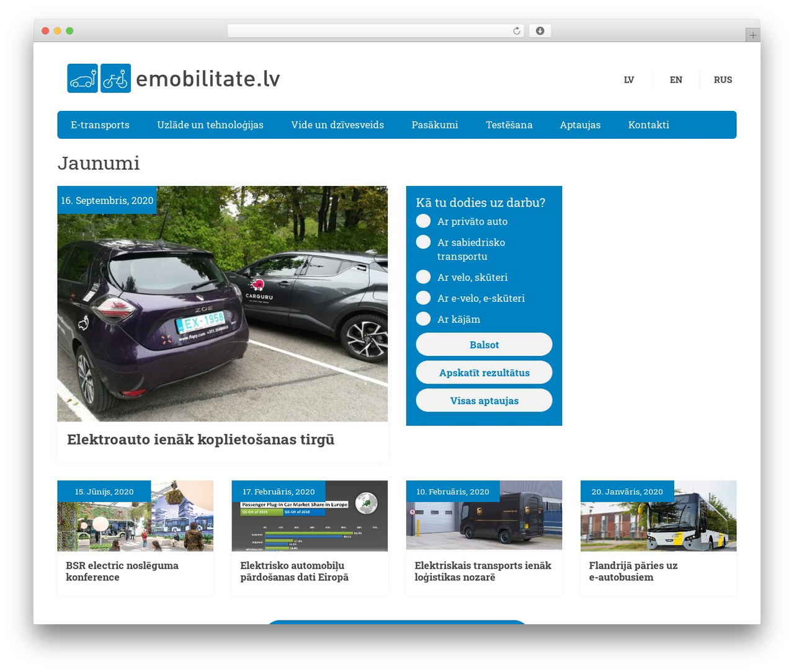794x672 pixels.
Task: Click the browser address bar
Action: [x=376, y=31]
